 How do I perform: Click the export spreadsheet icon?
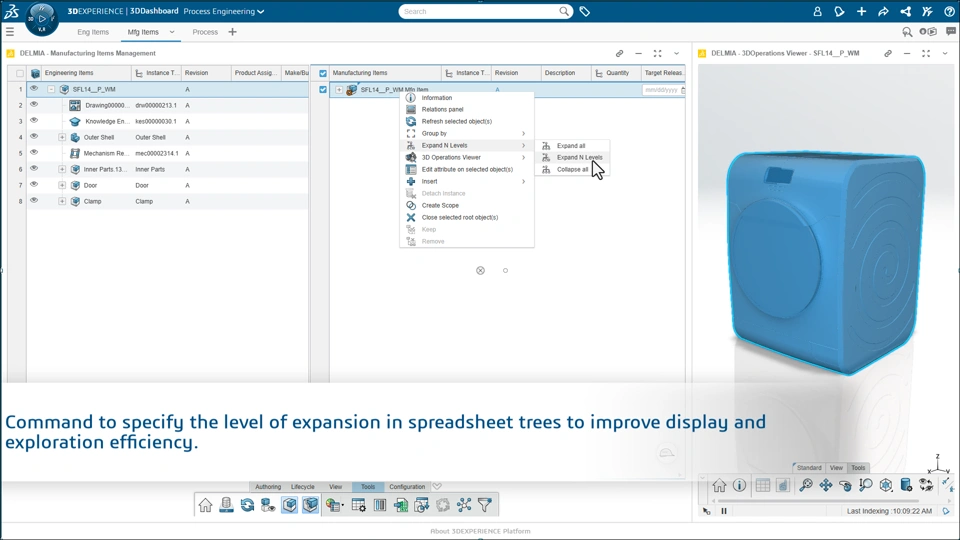coord(401,505)
